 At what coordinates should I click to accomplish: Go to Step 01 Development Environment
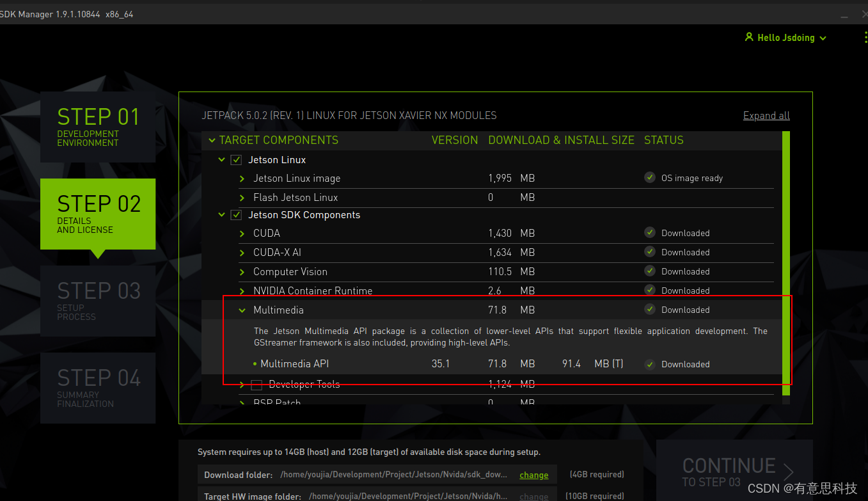(98, 127)
